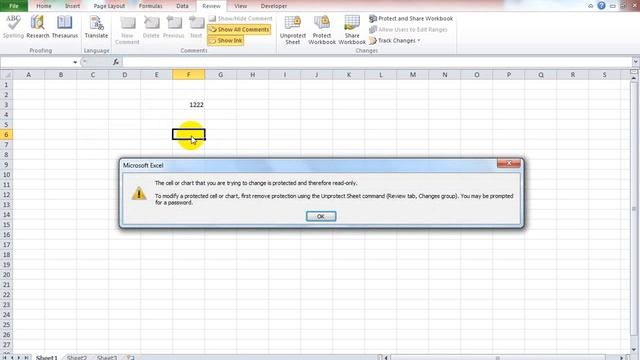Switch to the Home tab
640x360 pixels.
pos(44,6)
